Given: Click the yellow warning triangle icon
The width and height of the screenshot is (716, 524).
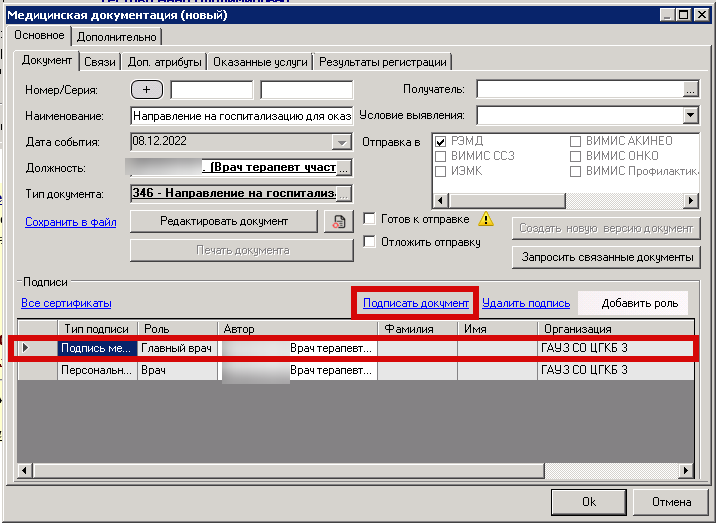Looking at the screenshot, I should coord(486,219).
